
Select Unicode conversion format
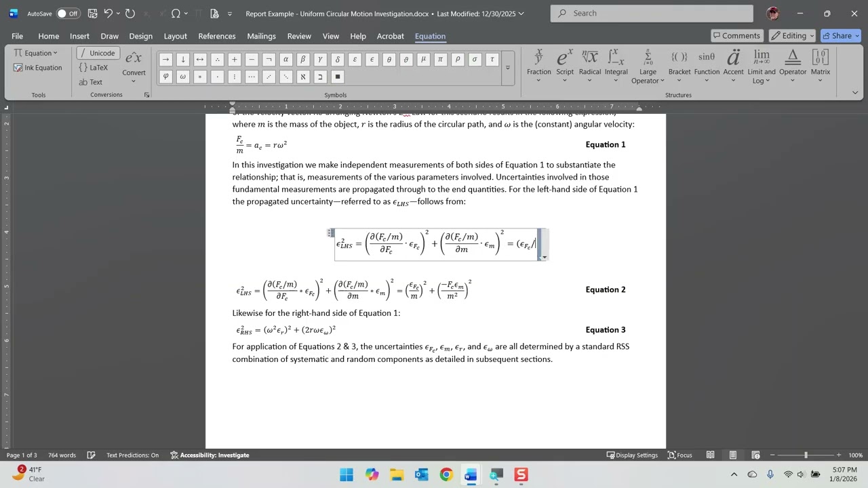click(98, 53)
